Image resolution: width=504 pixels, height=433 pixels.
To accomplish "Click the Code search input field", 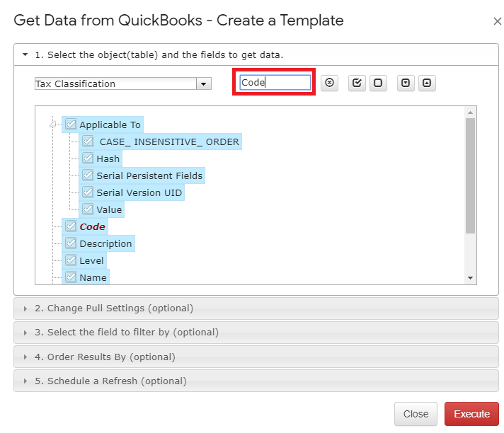I will point(275,83).
